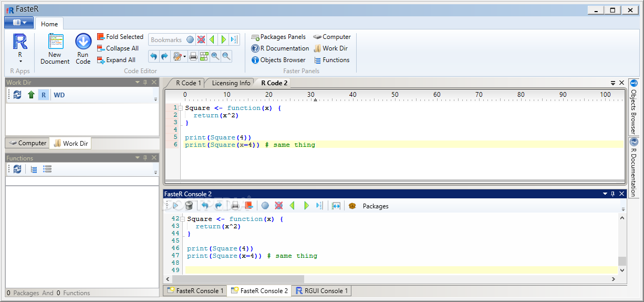Open document tabs list dropdown arrow
Screen dimensions: 644x302
point(613,83)
